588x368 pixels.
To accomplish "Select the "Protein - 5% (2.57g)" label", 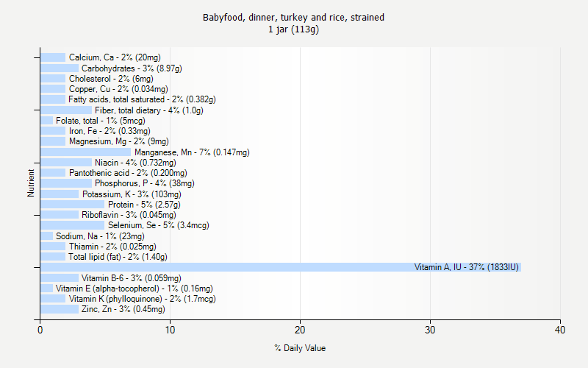I will 144,205.
